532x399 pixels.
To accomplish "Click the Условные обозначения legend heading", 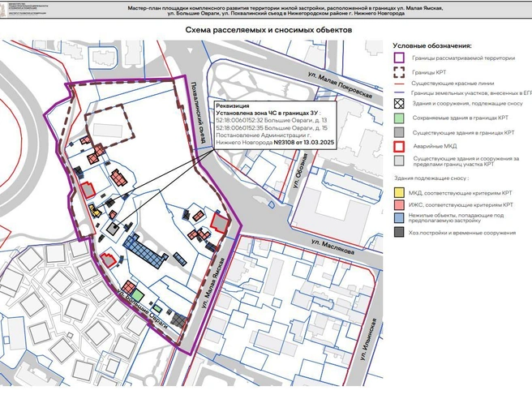I will point(432,45).
